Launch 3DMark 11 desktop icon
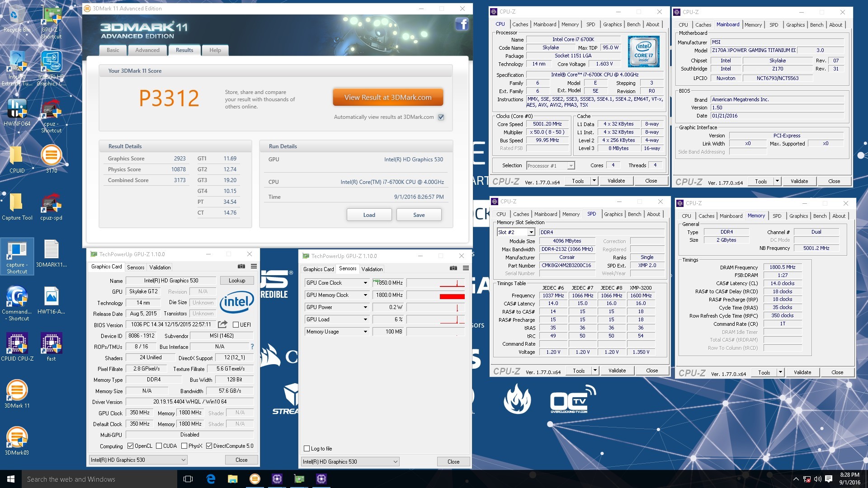This screenshot has width=868, height=488. pos(17,394)
